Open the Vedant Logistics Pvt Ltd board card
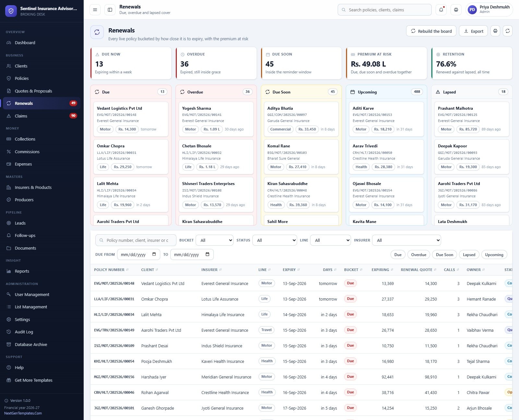 (x=131, y=119)
